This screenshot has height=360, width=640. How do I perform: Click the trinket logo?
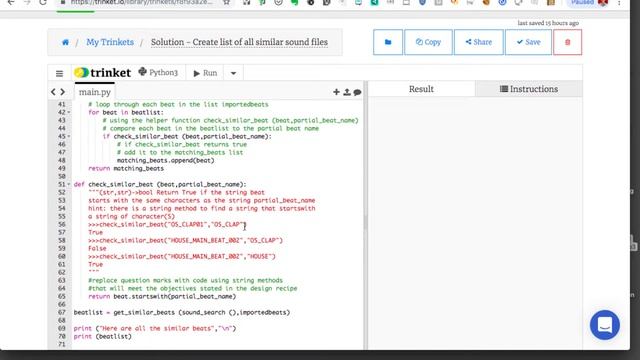[102, 73]
